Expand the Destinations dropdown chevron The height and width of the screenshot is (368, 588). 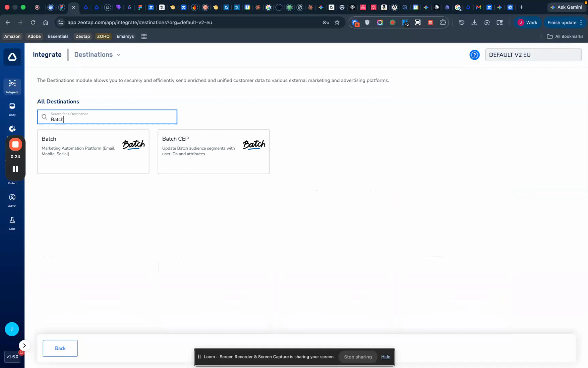119,55
